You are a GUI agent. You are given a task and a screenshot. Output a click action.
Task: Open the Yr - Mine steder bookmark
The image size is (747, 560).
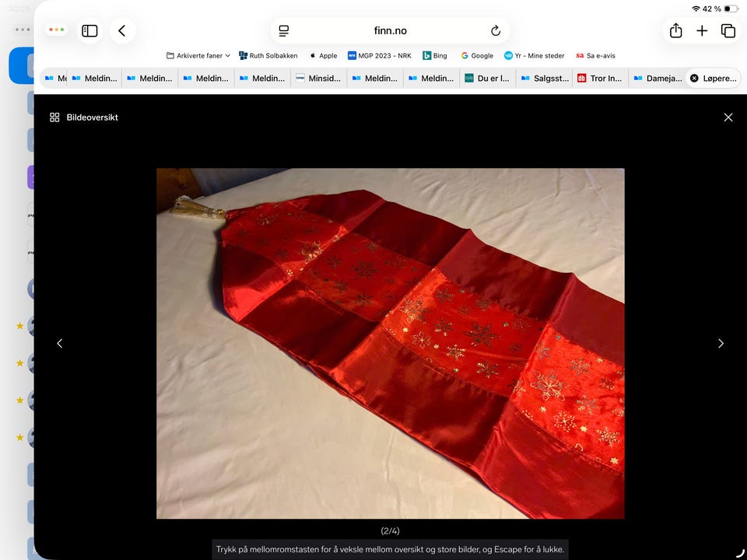click(x=534, y=56)
